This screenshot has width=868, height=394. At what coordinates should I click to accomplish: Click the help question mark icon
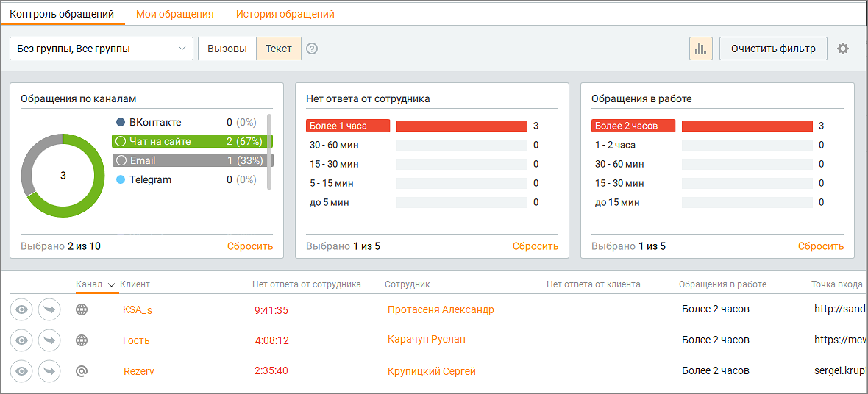[312, 49]
